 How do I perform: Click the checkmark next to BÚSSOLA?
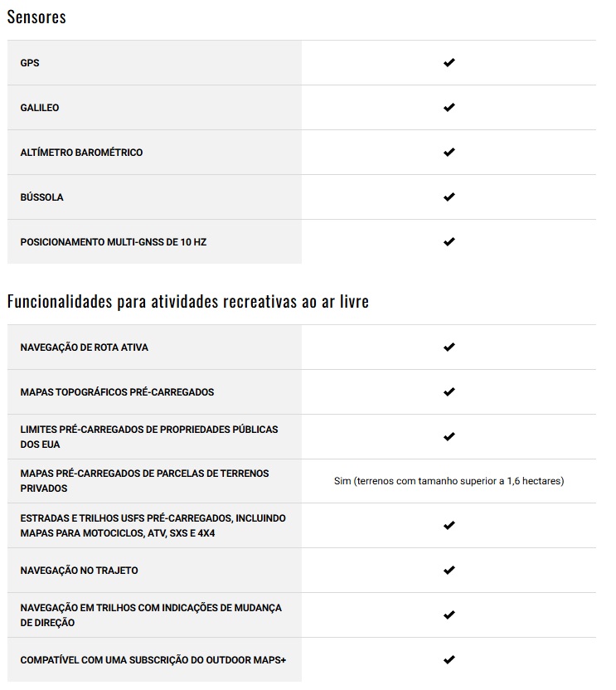tap(449, 197)
